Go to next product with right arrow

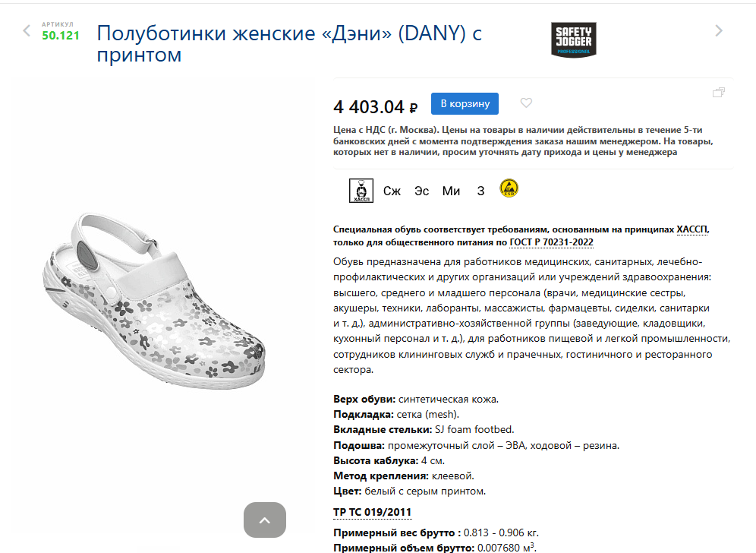click(718, 31)
